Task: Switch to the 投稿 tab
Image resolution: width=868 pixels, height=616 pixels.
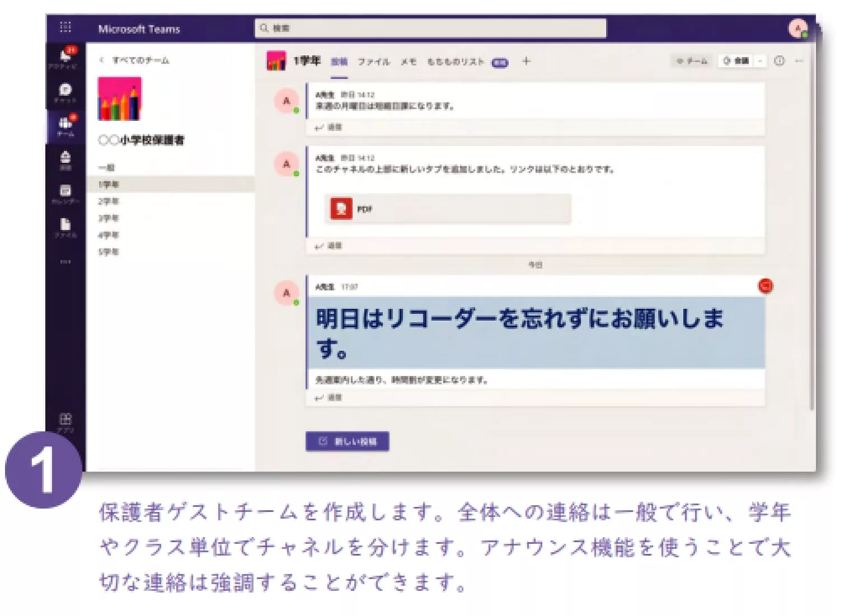Action: point(339,62)
